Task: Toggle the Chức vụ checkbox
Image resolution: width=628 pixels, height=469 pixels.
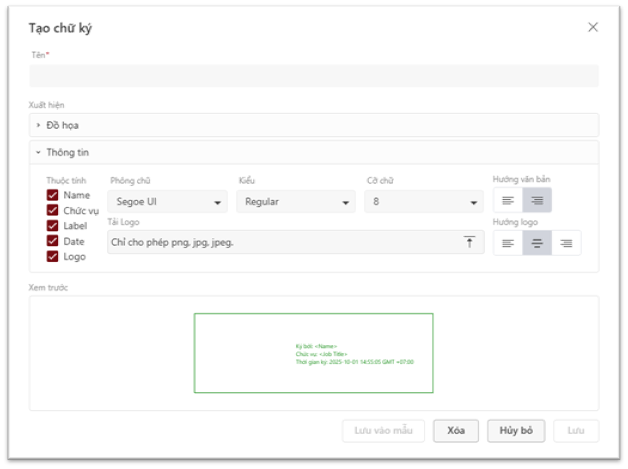Action: click(53, 211)
